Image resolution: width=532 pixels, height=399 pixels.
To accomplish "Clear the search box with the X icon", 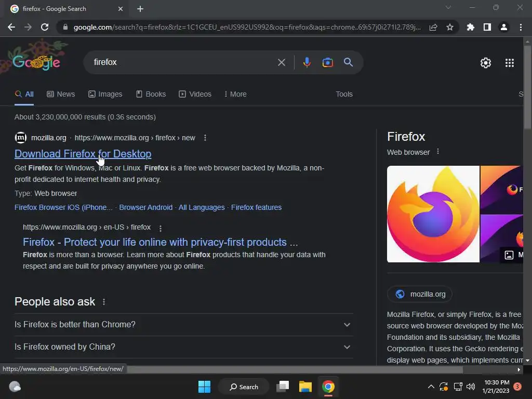I will coord(282,62).
